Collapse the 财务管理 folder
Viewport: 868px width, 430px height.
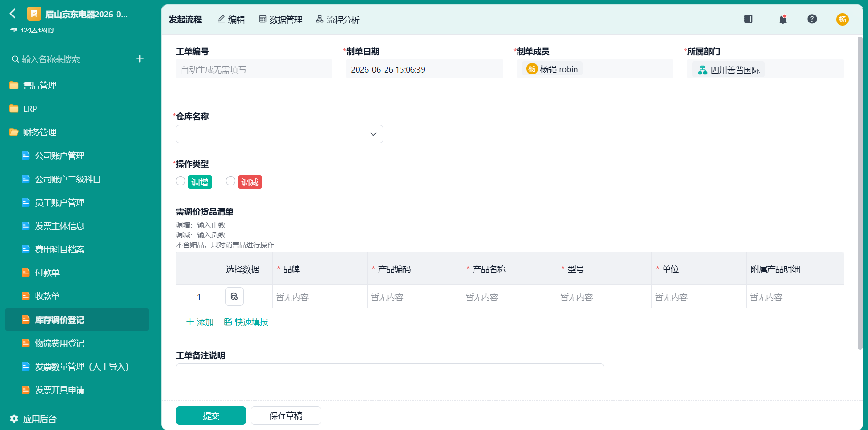[77, 132]
